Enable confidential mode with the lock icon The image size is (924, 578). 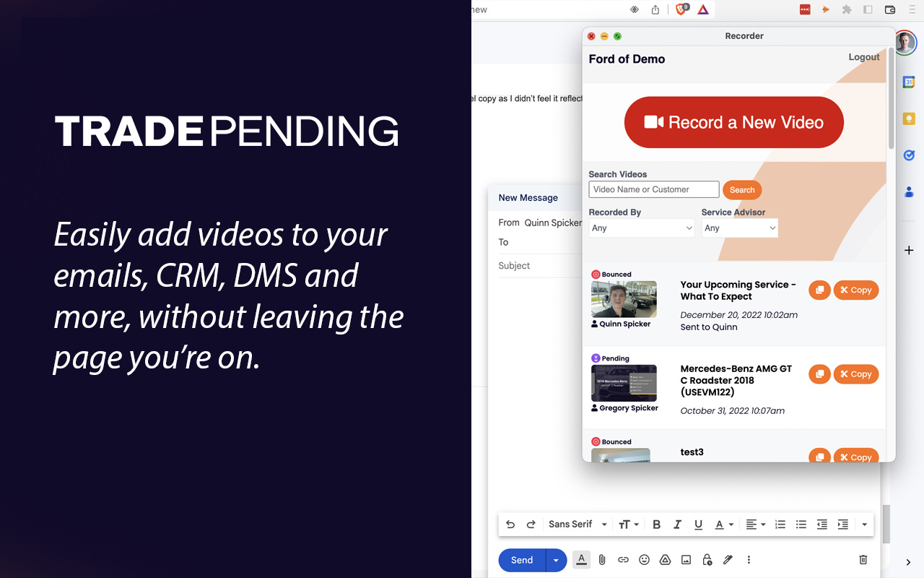(x=707, y=559)
